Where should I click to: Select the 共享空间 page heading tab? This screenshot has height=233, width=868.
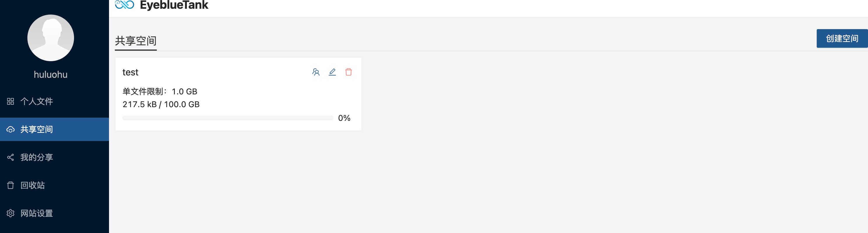(x=136, y=41)
